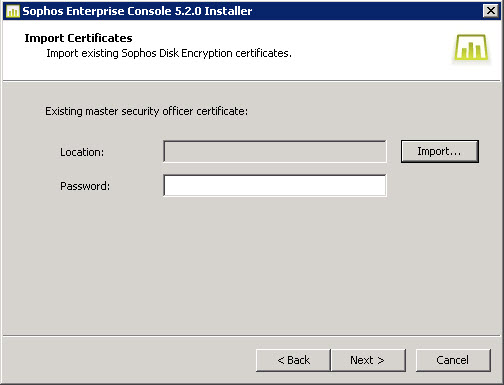
Task: Click the separator line above the navigation buttons
Action: 252,335
